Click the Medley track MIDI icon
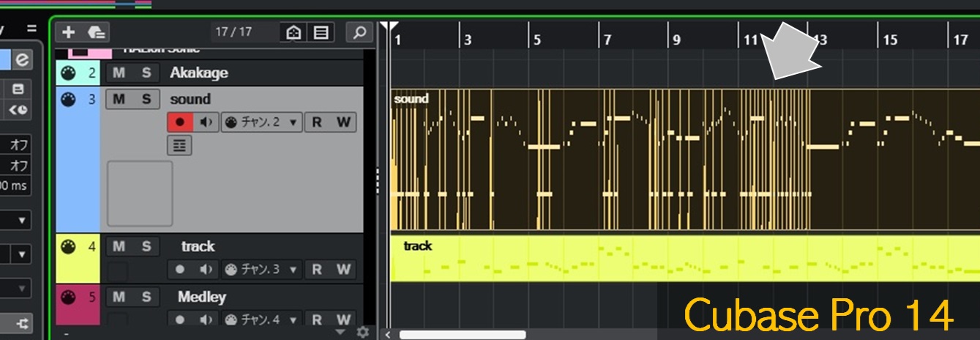 pos(68,297)
